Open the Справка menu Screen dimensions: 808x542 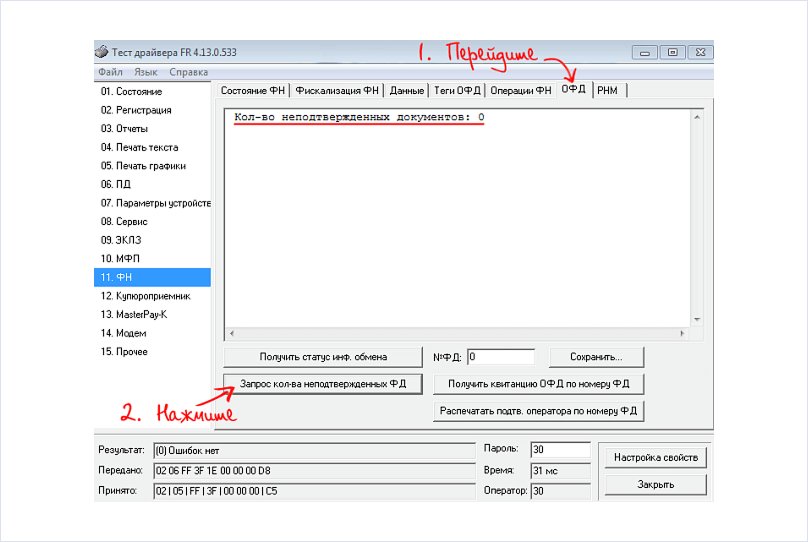pyautogui.click(x=188, y=72)
